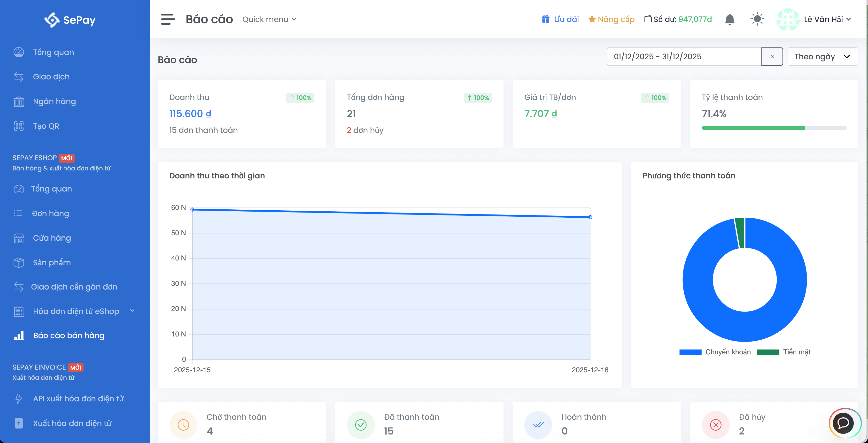Open the Theo ngày grouping dropdown
This screenshot has height=443, width=868.
tap(822, 57)
